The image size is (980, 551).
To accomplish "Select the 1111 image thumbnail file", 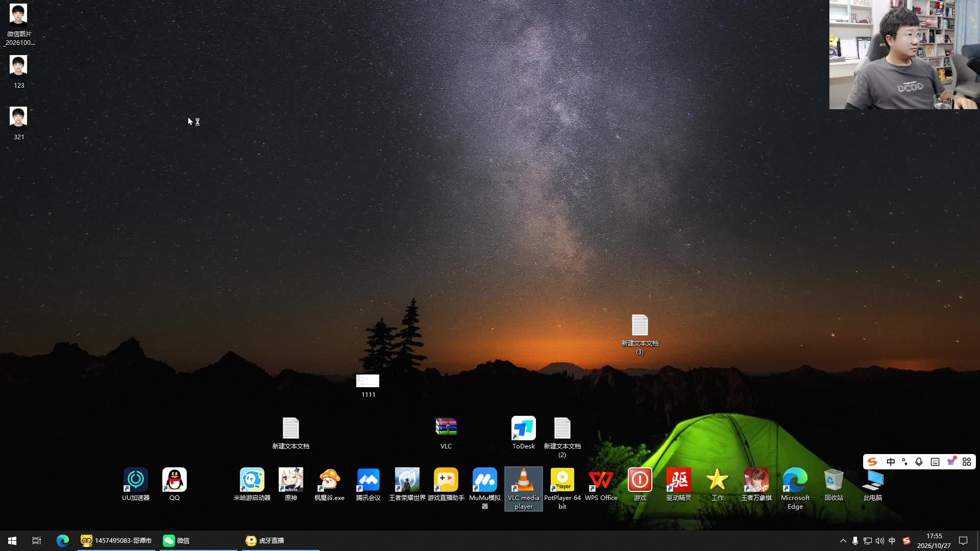I will tap(367, 386).
